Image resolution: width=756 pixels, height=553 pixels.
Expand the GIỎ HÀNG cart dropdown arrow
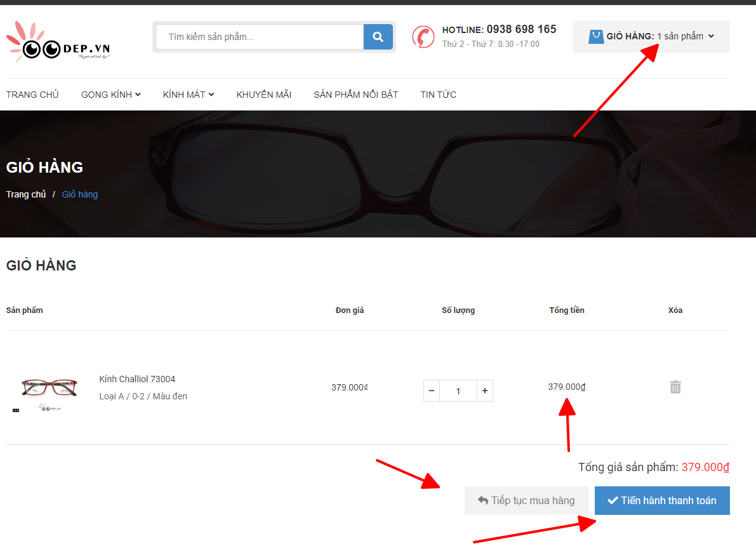pyautogui.click(x=711, y=36)
